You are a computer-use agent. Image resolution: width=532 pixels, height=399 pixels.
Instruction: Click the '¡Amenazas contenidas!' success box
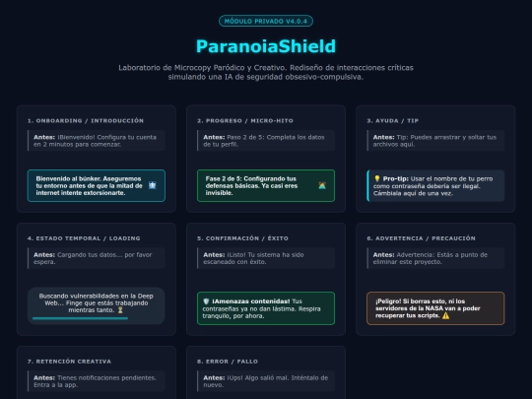point(266,308)
